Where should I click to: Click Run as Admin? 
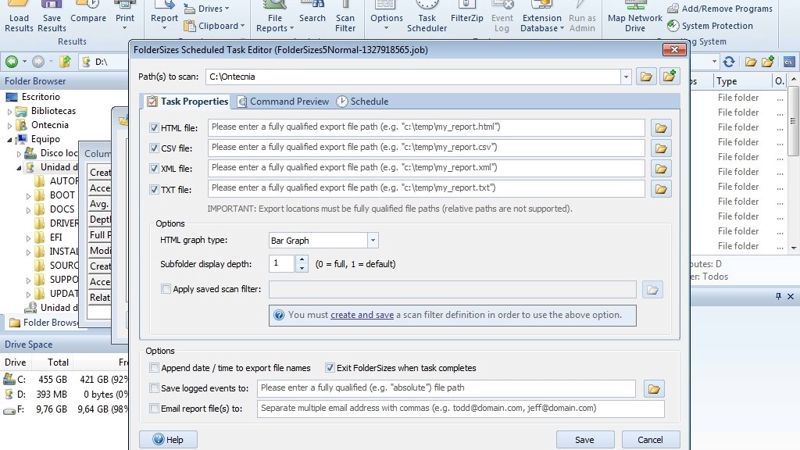[x=582, y=17]
